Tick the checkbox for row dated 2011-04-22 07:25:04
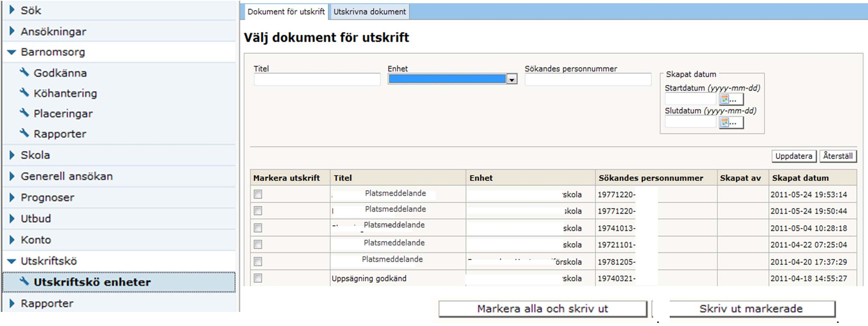This screenshot has height=326, width=868. (x=258, y=244)
